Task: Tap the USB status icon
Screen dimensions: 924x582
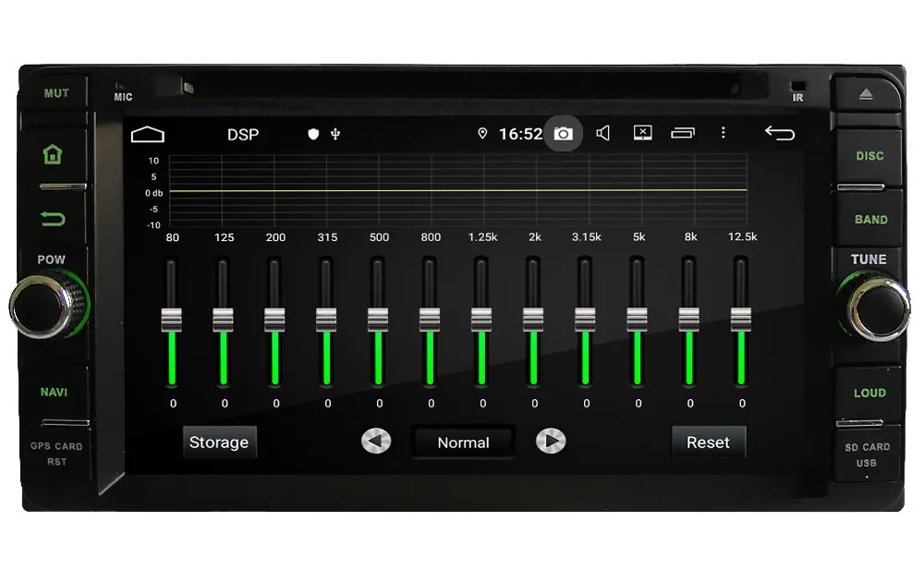Action: click(x=335, y=134)
